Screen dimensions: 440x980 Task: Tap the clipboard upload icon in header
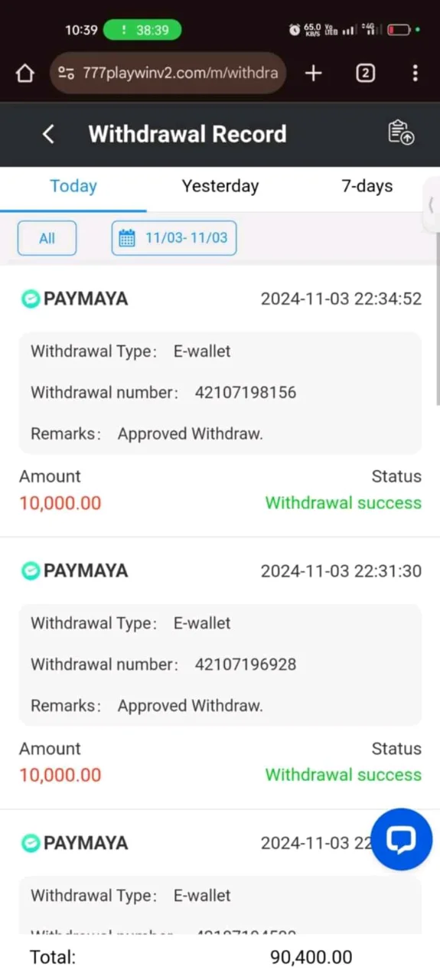[401, 132]
